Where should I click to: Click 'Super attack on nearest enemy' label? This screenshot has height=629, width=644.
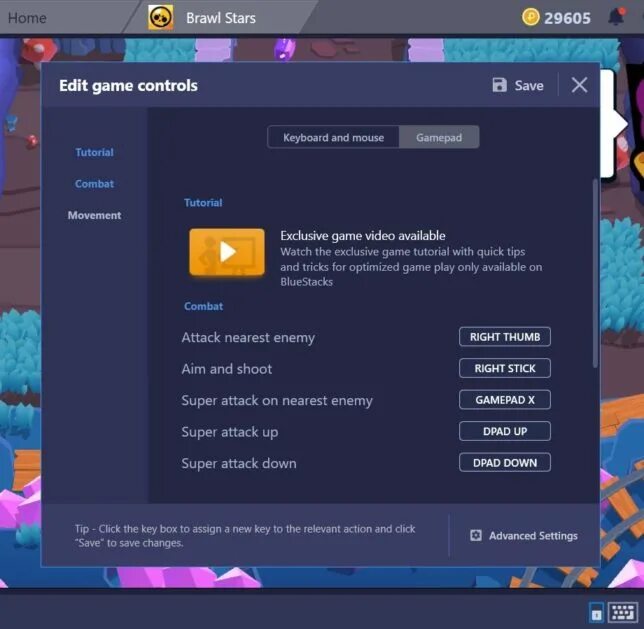coord(277,401)
